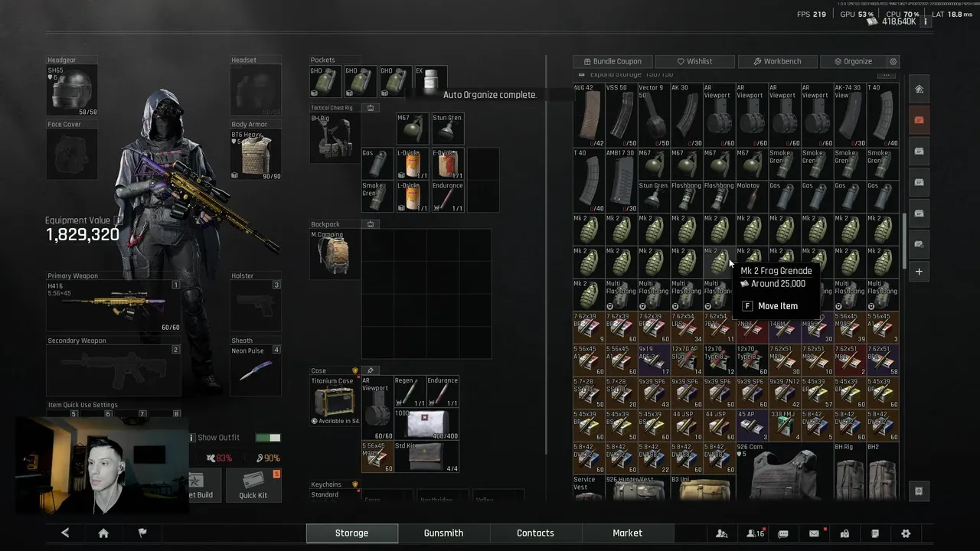Open the Wishlist

coord(694,61)
